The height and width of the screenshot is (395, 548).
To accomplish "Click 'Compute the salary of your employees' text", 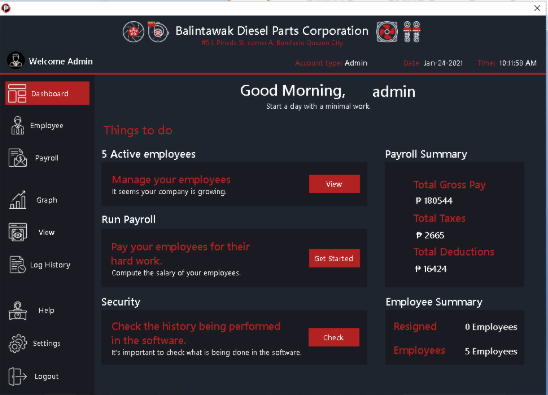I will pos(176,273).
